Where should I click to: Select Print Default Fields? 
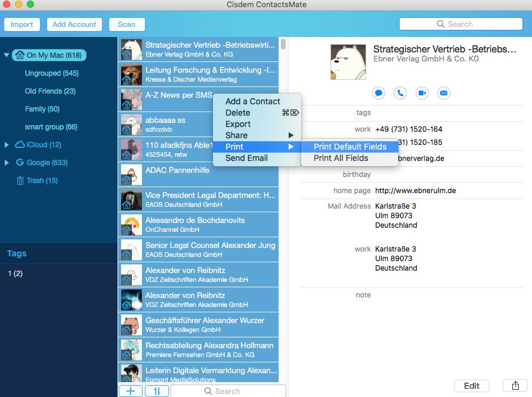[x=350, y=147]
